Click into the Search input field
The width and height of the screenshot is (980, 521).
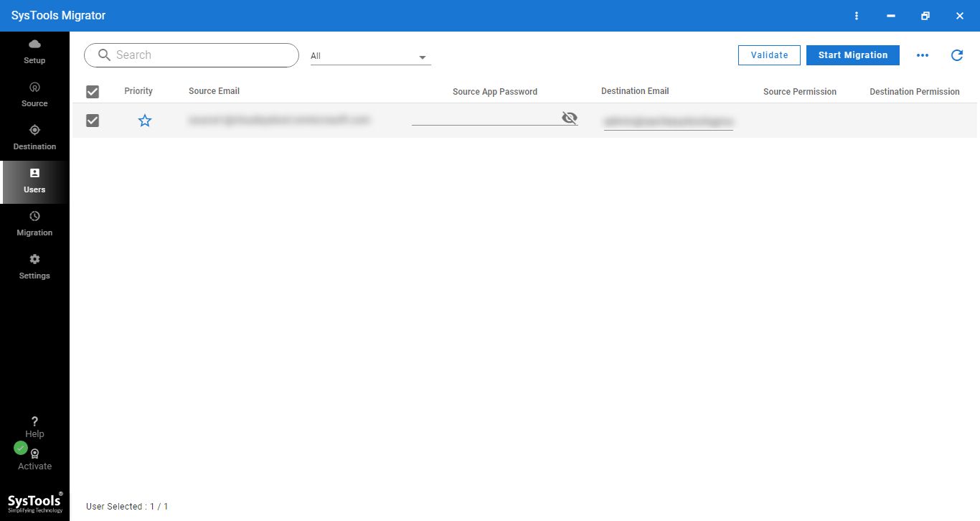coord(201,55)
